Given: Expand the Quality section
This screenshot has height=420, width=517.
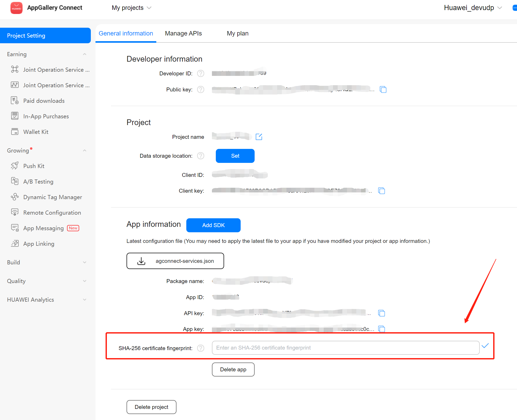Looking at the screenshot, I should (x=84, y=281).
